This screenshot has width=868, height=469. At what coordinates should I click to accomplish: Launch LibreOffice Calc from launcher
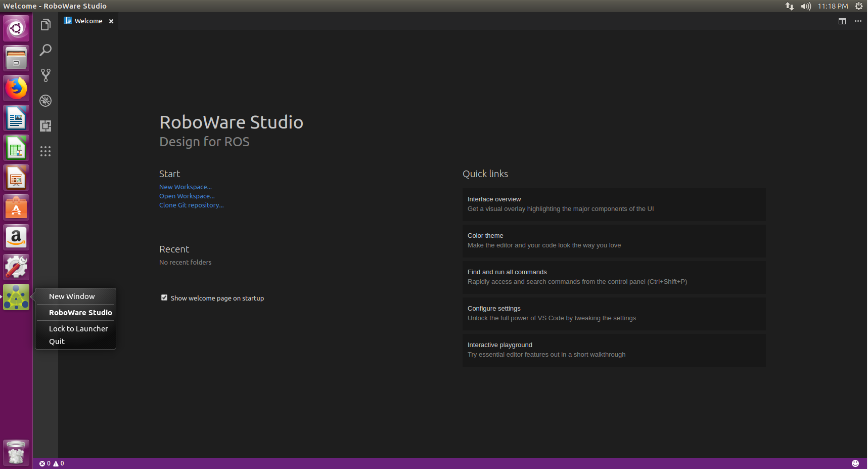16,148
